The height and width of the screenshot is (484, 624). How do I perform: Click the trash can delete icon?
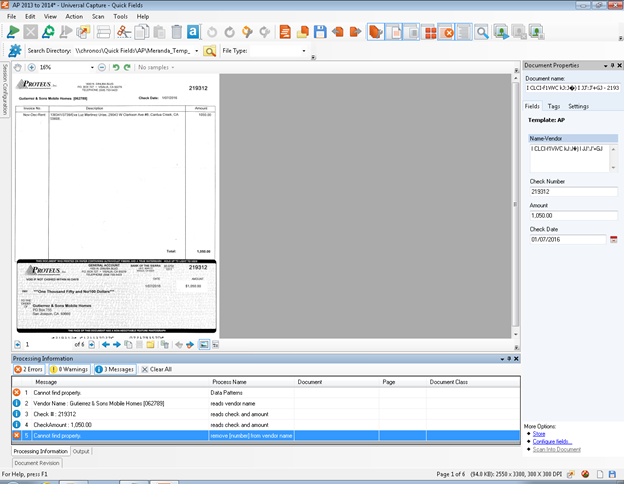[176, 32]
